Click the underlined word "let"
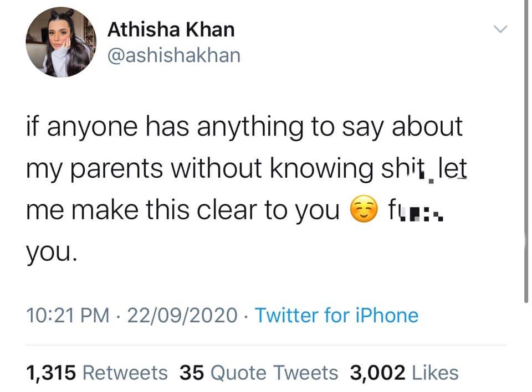 452,169
